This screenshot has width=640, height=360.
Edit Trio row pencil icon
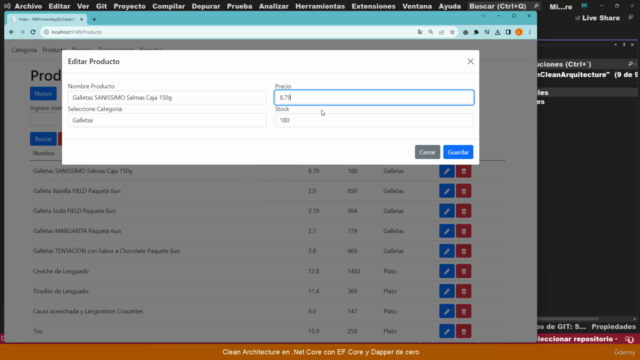[x=447, y=331]
